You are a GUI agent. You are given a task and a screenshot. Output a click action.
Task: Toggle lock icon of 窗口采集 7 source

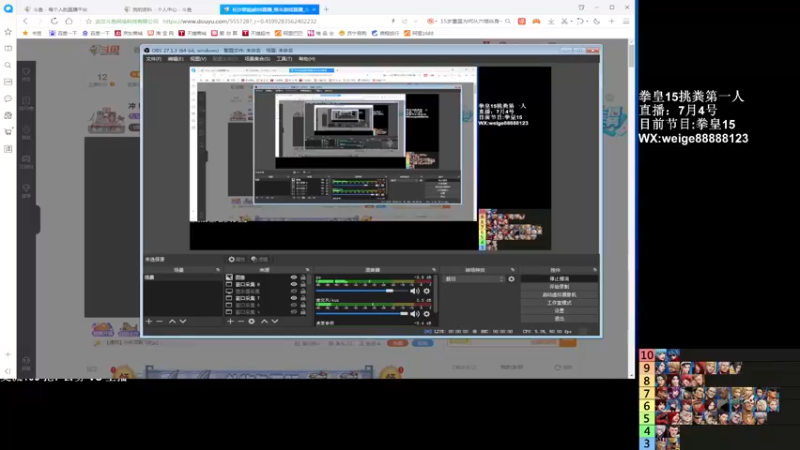point(303,298)
